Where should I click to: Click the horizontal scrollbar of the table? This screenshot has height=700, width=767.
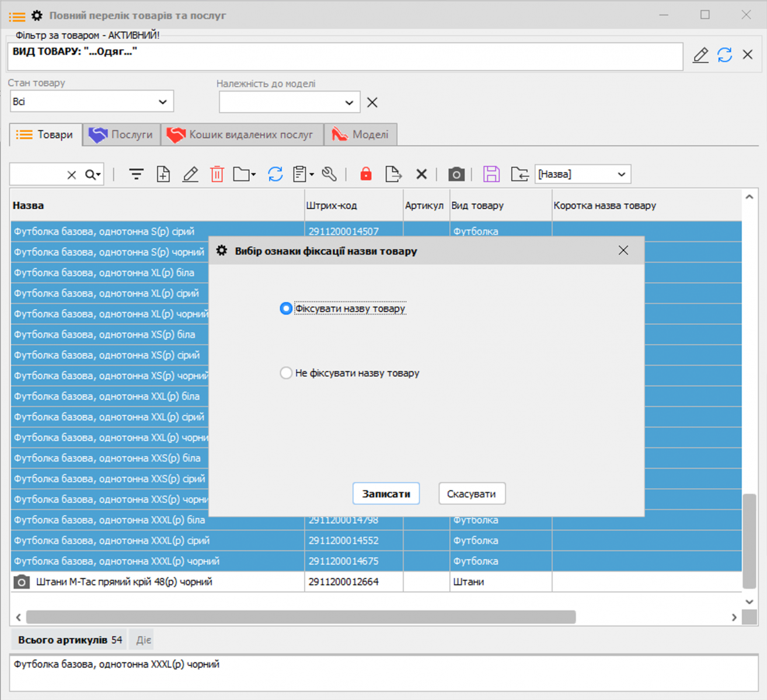(x=301, y=617)
